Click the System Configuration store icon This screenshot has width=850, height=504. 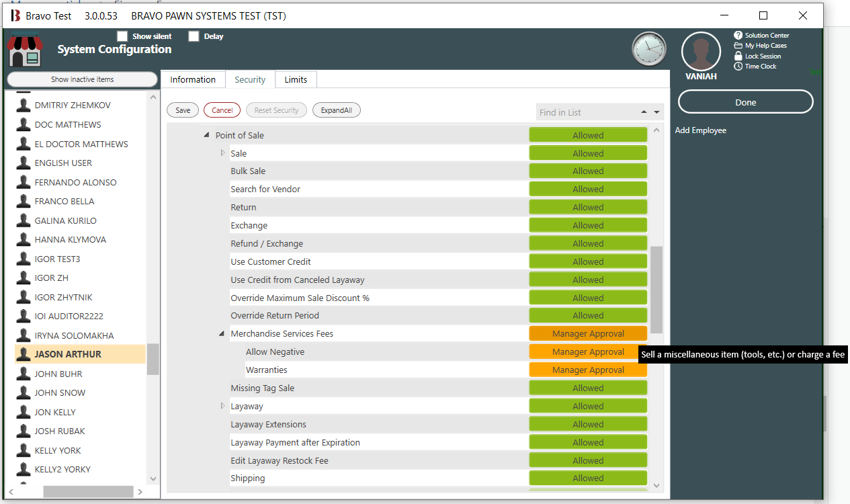tap(25, 51)
